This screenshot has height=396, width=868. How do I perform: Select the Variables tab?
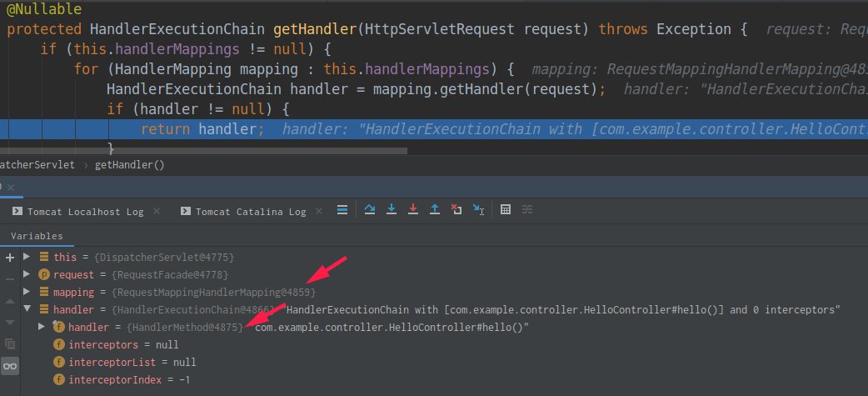pyautogui.click(x=36, y=236)
